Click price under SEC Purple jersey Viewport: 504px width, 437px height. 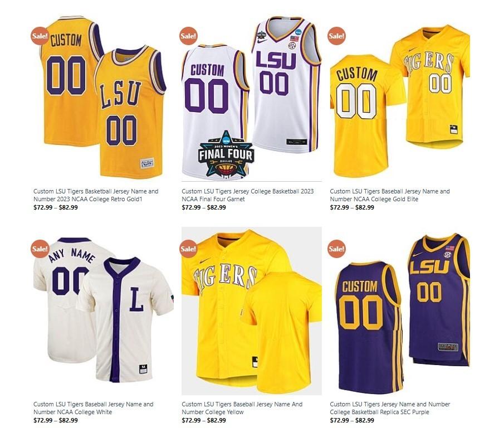coord(352,420)
